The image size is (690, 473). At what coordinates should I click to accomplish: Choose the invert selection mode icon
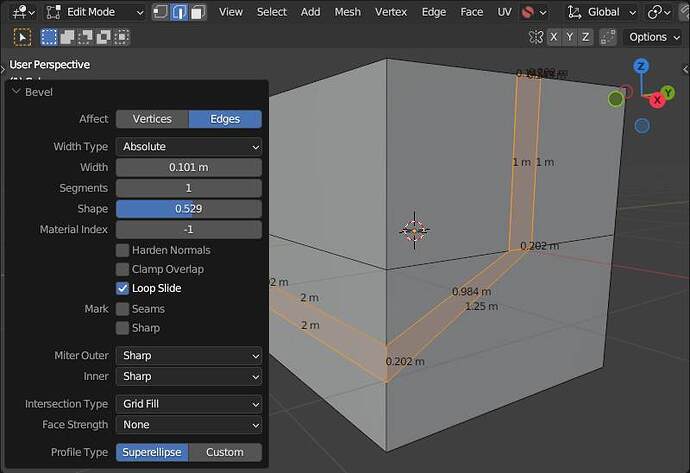tap(103, 37)
